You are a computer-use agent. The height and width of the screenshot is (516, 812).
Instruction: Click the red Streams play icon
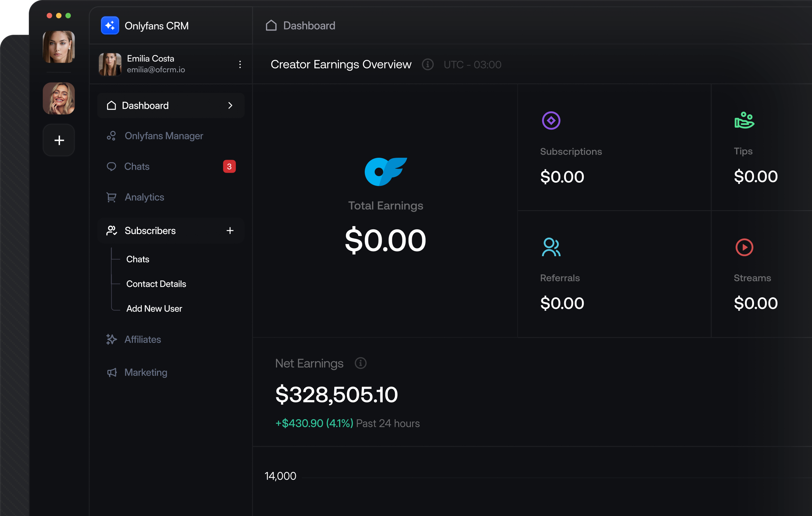click(x=744, y=247)
